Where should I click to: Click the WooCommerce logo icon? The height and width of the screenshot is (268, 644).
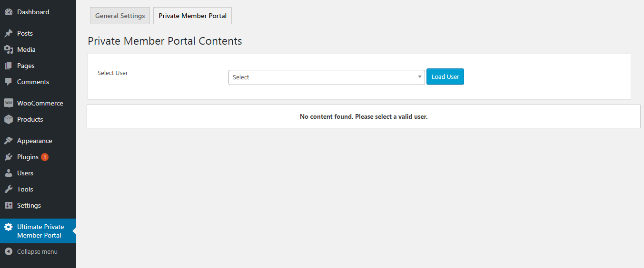[x=9, y=103]
